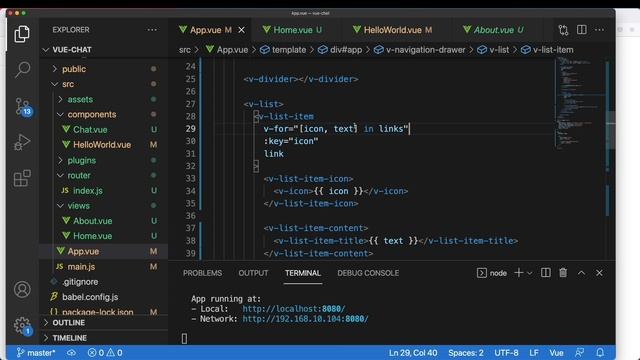Open Explorer more actions ellipsis
Viewport: 640px width, 360px height.
tap(152, 30)
